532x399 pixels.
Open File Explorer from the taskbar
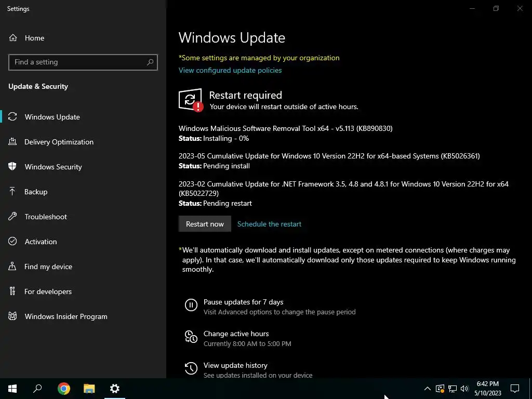[89, 389]
